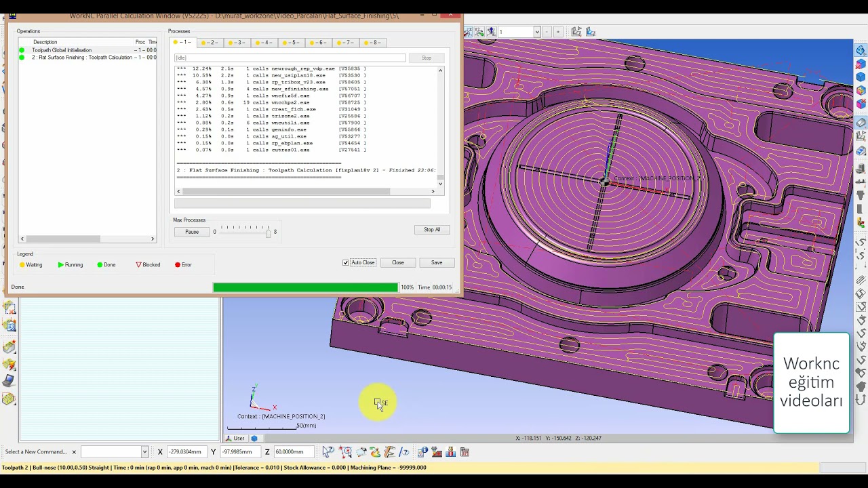The image size is (868, 488).
Task: Click the olive block icon in left sidebar
Action: pyautogui.click(x=9, y=399)
